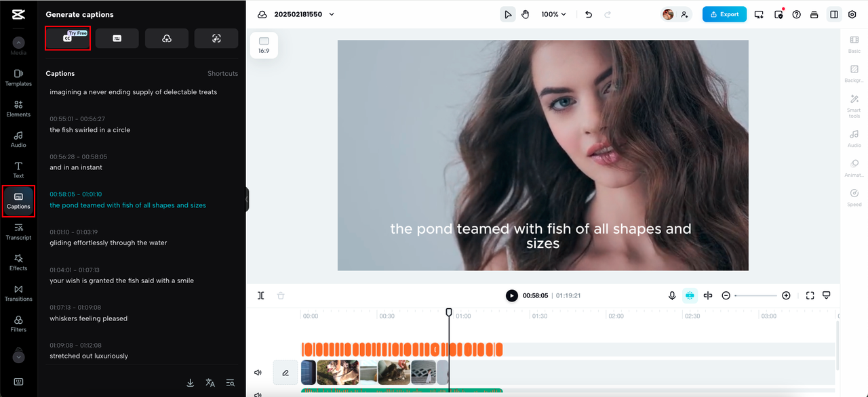Select the hand pan tool
This screenshot has height=397, width=868.
(x=526, y=14)
